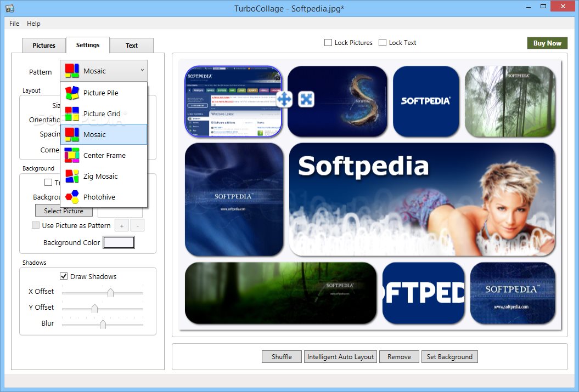579x392 pixels.
Task: Open the Background Color swatch
Action: [119, 242]
